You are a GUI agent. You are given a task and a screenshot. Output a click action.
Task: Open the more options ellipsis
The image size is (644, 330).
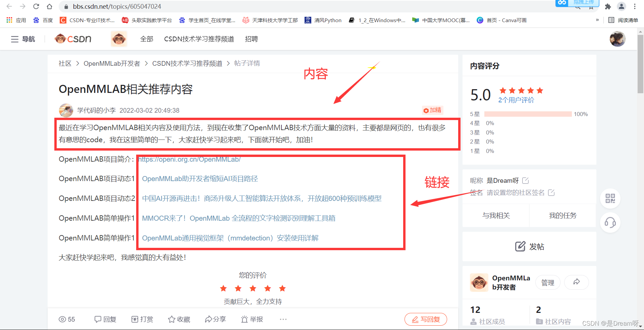pos(283,319)
